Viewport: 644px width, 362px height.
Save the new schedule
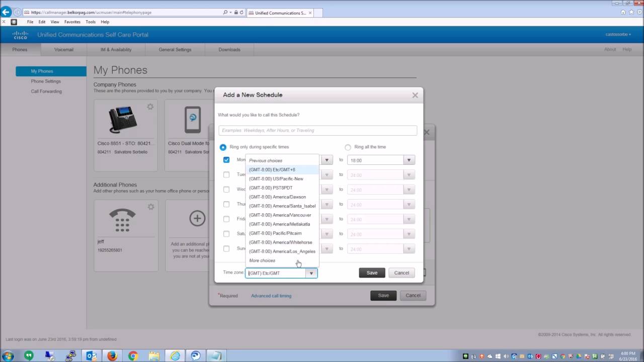[x=372, y=273]
